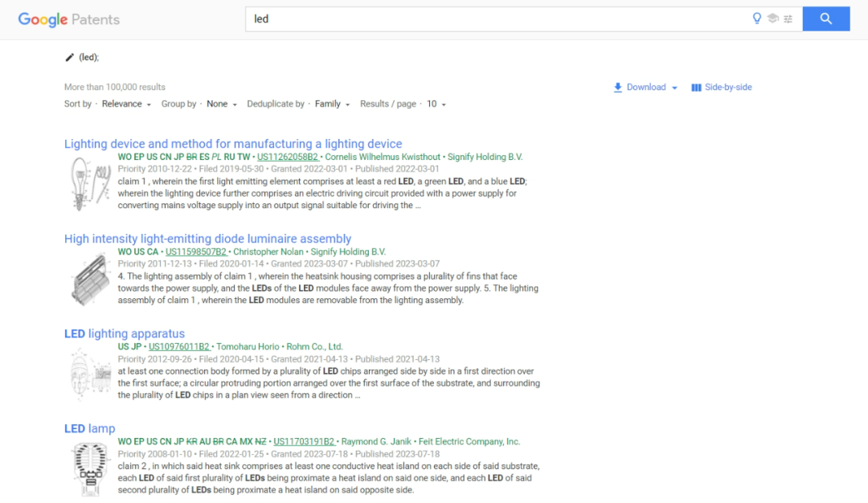
Task: Click the Side-by-side view icon
Action: click(x=695, y=87)
